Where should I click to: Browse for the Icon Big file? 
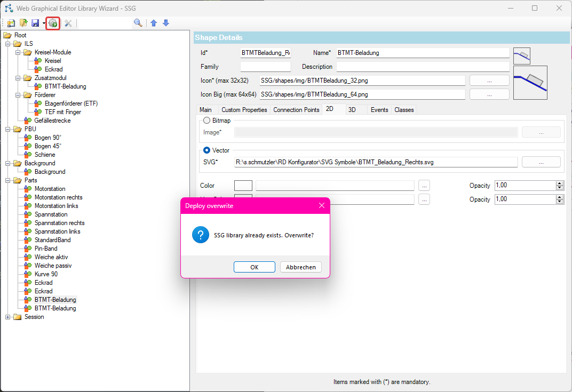point(489,94)
